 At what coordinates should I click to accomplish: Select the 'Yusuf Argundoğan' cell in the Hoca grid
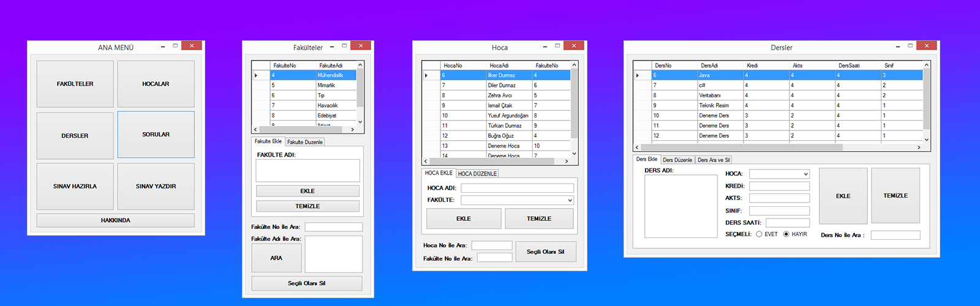tap(509, 116)
